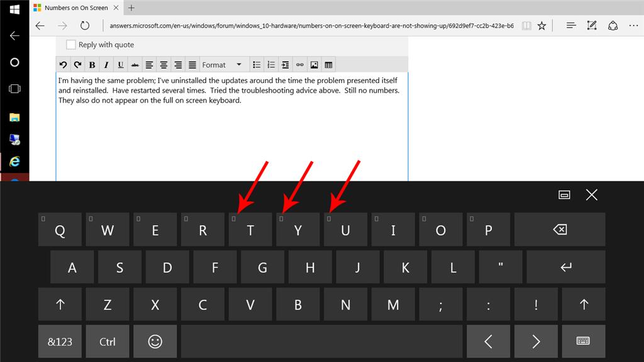Toggle italic formatting

tap(106, 65)
